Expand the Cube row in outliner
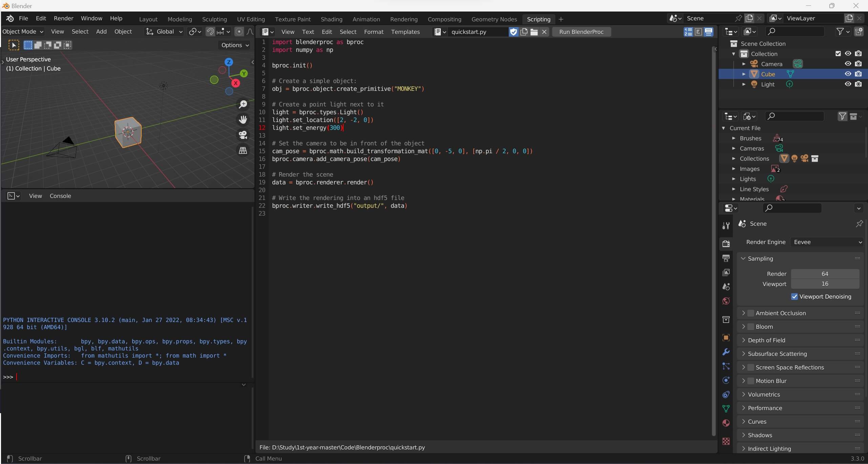The width and height of the screenshot is (868, 464). pos(744,74)
